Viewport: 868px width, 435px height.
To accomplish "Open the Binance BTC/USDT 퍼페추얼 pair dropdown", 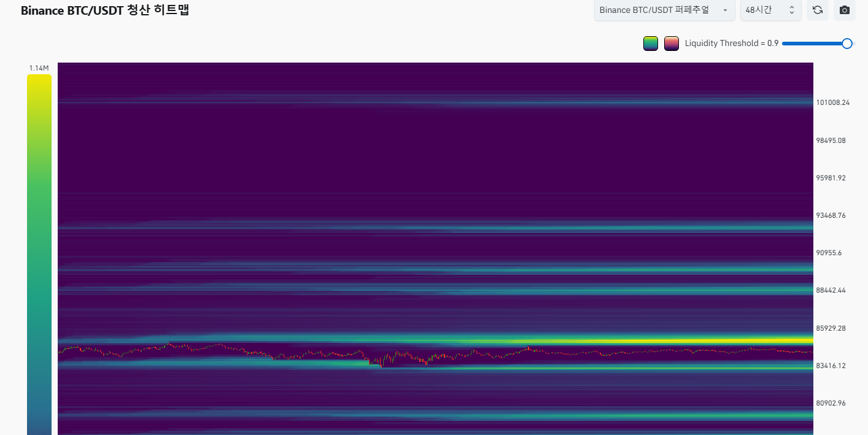I will pyautogui.click(x=664, y=10).
